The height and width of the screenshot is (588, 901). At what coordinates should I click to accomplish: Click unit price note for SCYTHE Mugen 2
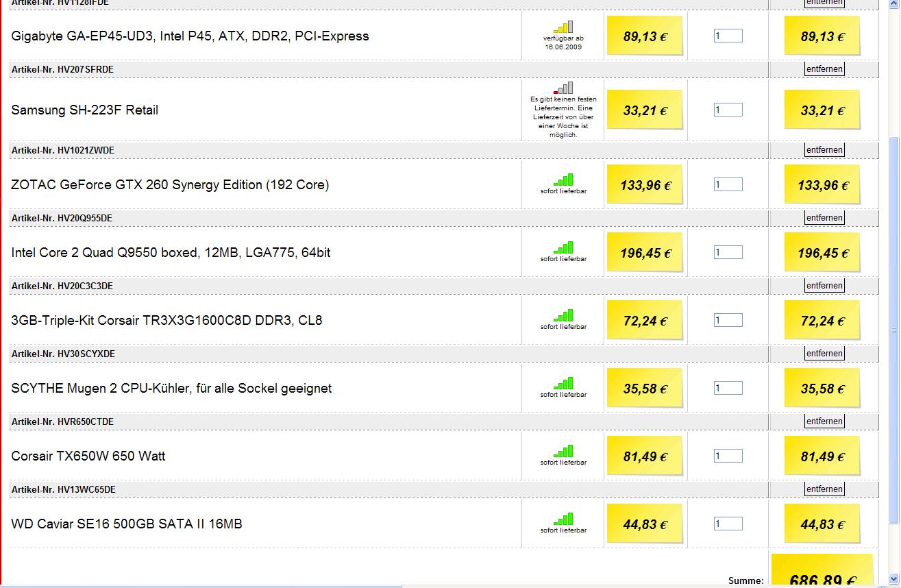pyautogui.click(x=645, y=389)
